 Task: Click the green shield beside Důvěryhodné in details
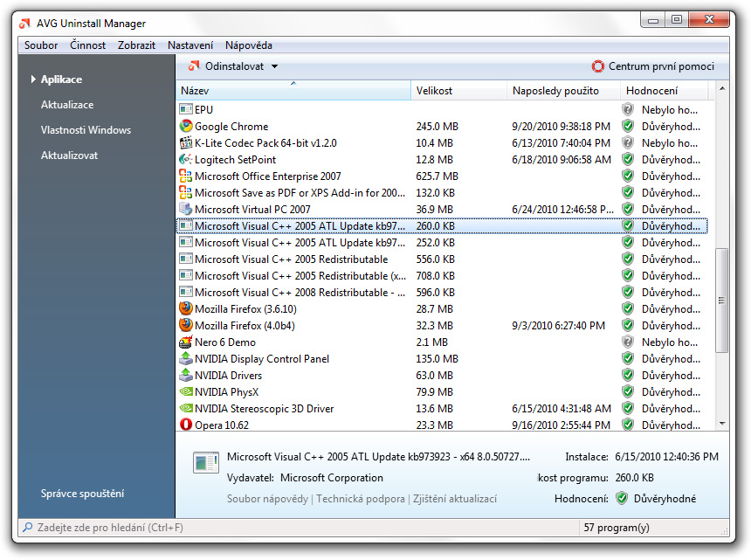point(622,498)
